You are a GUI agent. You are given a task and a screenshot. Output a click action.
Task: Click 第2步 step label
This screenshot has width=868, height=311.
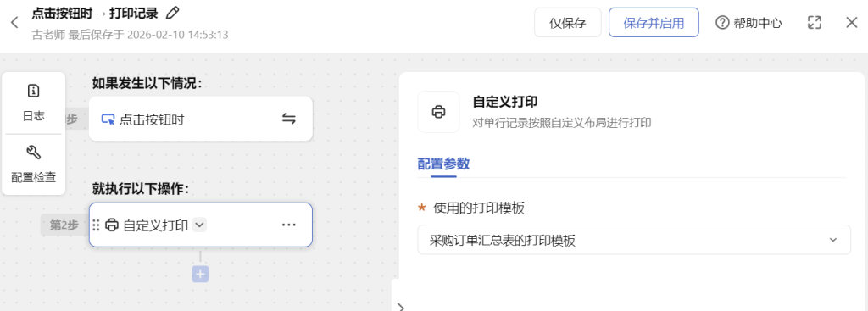click(x=64, y=225)
